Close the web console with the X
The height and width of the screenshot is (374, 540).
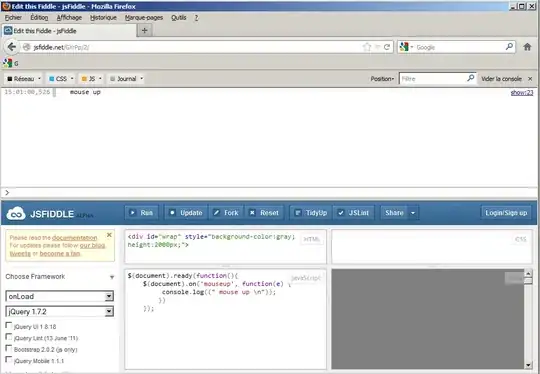pos(530,79)
